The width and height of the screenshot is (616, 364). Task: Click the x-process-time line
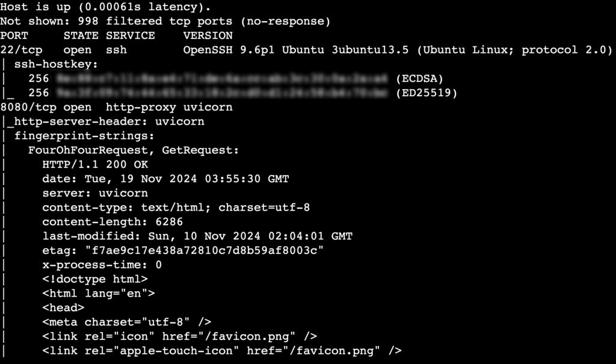tap(102, 265)
